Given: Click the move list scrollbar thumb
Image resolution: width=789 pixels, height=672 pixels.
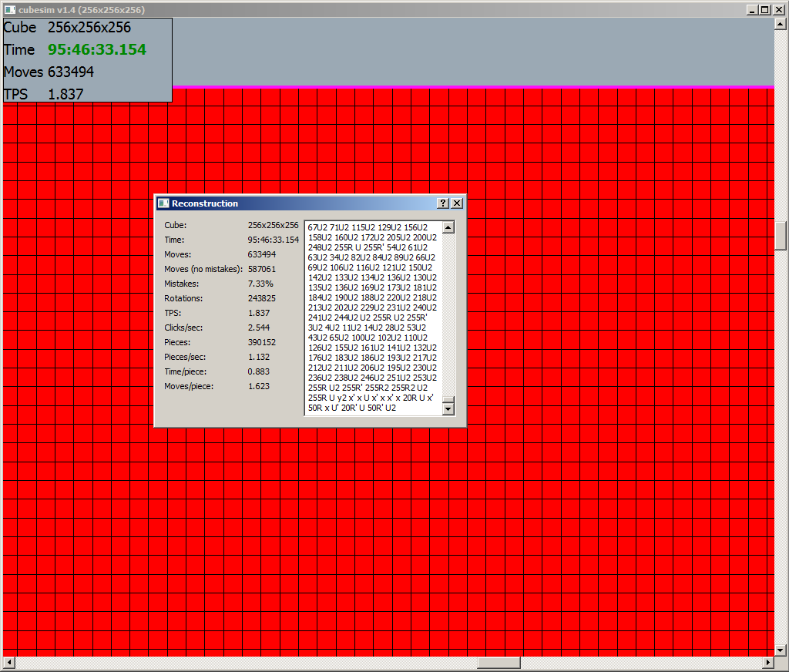Looking at the screenshot, I should 448,400.
